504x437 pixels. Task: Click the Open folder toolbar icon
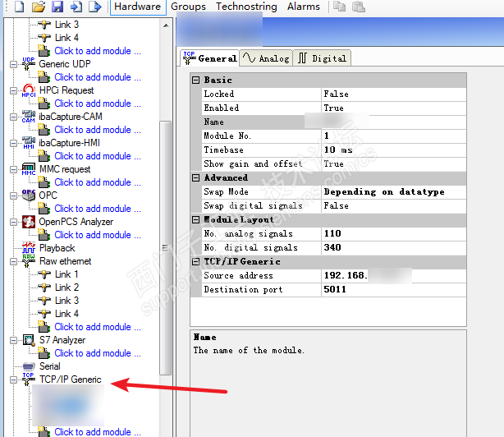(x=39, y=7)
